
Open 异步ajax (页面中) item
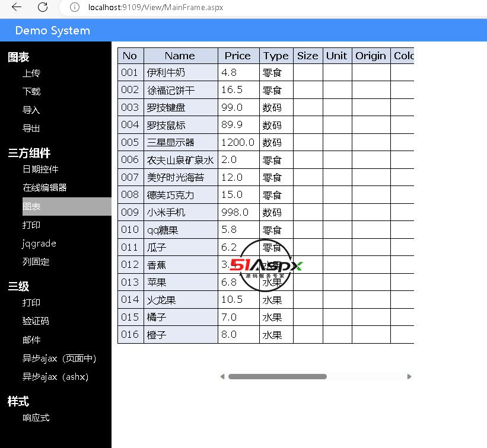coord(59,359)
